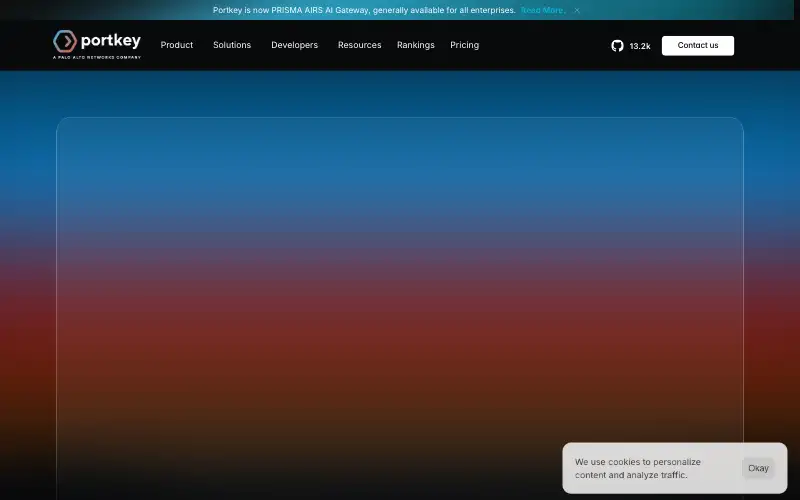Click the cookie notice message text
Screen dimensions: 800x500
(638, 468)
